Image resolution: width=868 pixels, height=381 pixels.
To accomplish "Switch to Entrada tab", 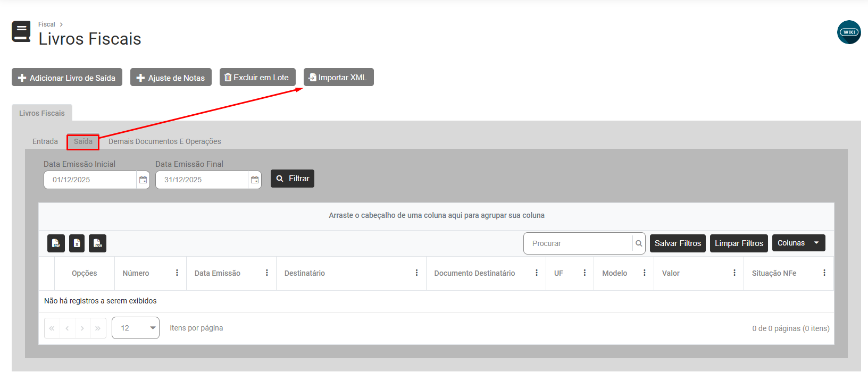I will pyautogui.click(x=45, y=141).
